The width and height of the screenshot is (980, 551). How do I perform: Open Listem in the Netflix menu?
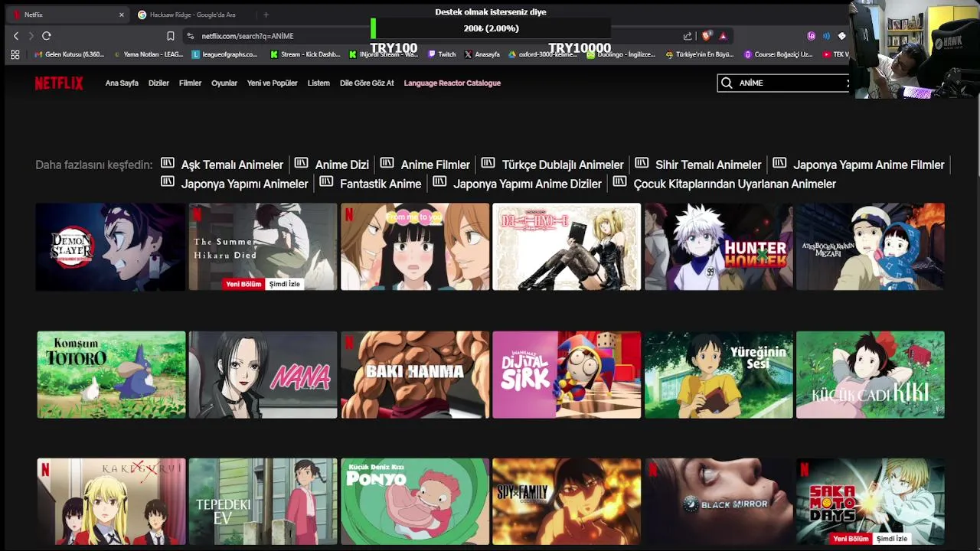(x=318, y=83)
